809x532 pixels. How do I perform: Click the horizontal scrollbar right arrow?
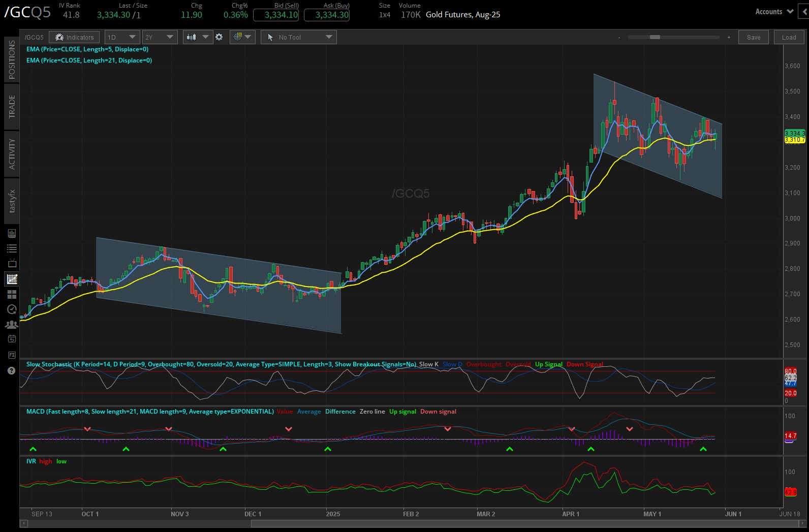point(803,523)
